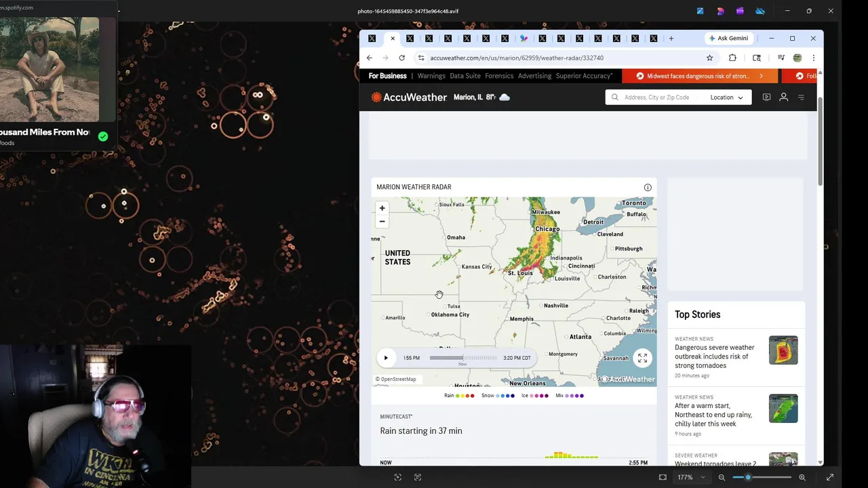
Task: Click 'Rain starting in 37 min' text
Action: tap(421, 431)
